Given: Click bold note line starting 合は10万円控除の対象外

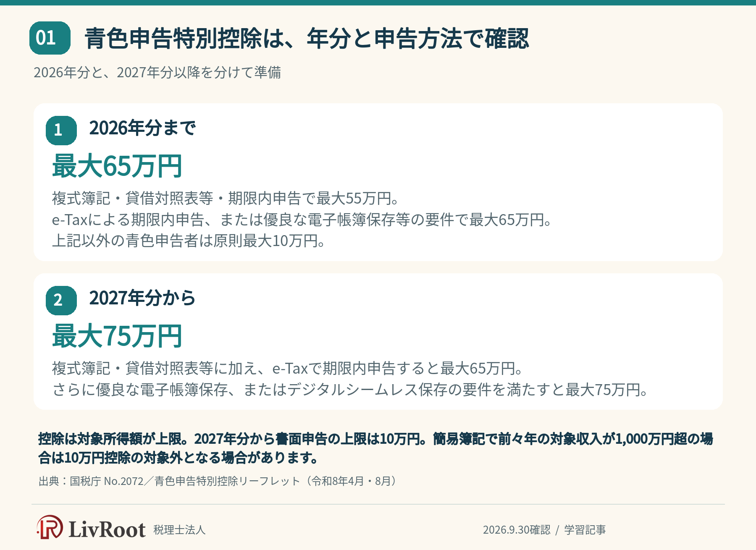Looking at the screenshot, I should pyautogui.click(x=179, y=458).
